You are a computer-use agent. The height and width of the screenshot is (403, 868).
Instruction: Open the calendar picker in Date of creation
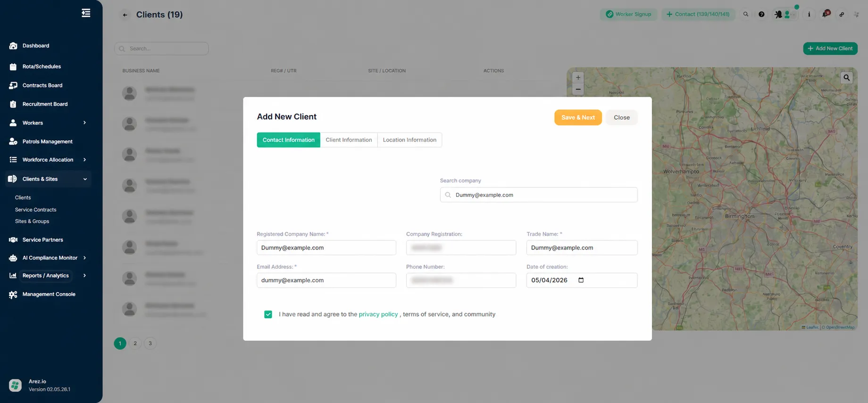[581, 280]
